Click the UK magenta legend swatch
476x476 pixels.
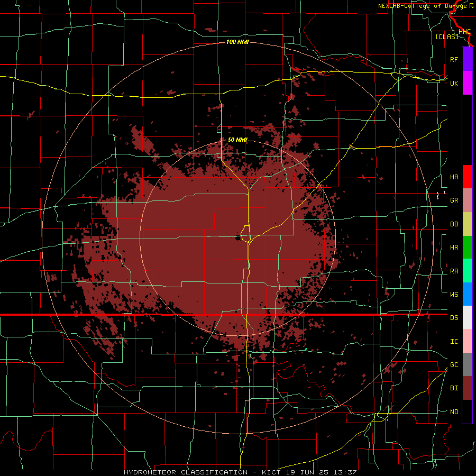tap(467, 83)
